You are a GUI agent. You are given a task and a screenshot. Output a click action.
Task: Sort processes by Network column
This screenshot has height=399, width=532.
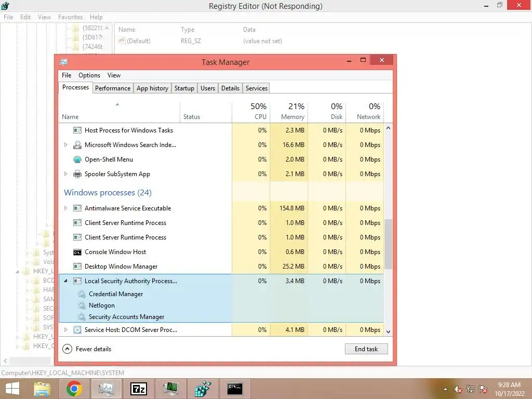coord(365,112)
